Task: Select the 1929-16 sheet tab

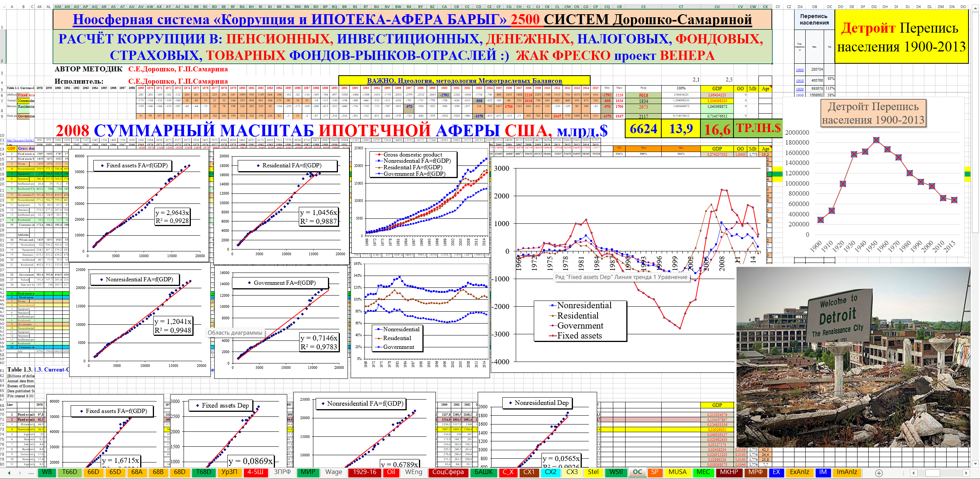Action: (x=364, y=472)
